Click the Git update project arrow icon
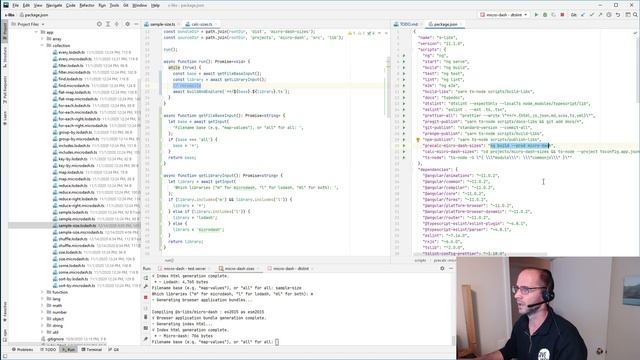Screen dimensions: 640x360 pyautogui.click(x=583, y=15)
